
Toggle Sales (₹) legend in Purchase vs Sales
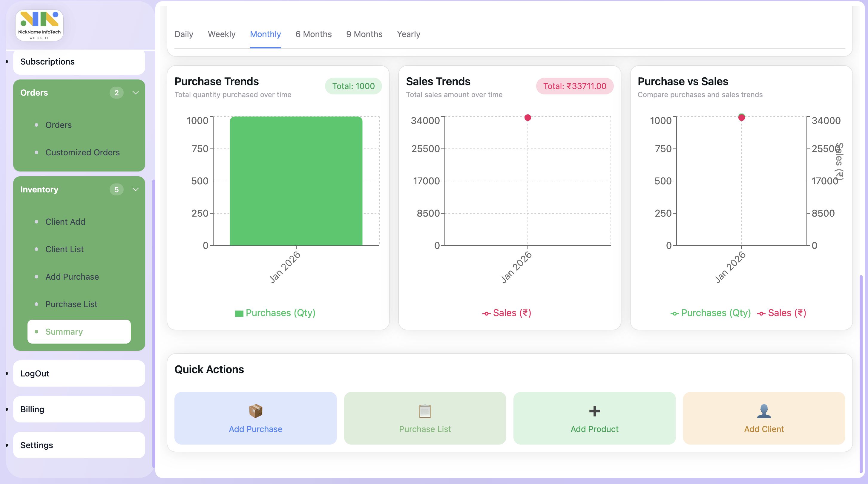(x=782, y=313)
